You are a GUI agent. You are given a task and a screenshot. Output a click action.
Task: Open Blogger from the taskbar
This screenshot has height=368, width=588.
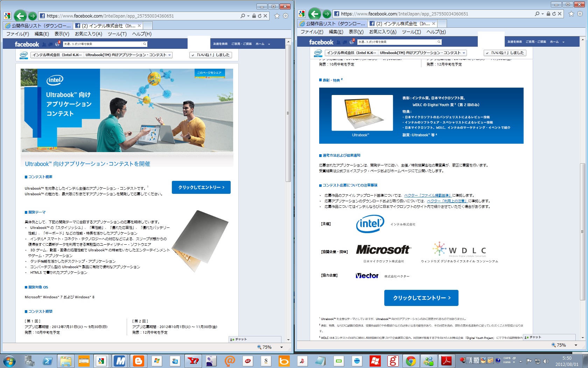click(x=139, y=361)
